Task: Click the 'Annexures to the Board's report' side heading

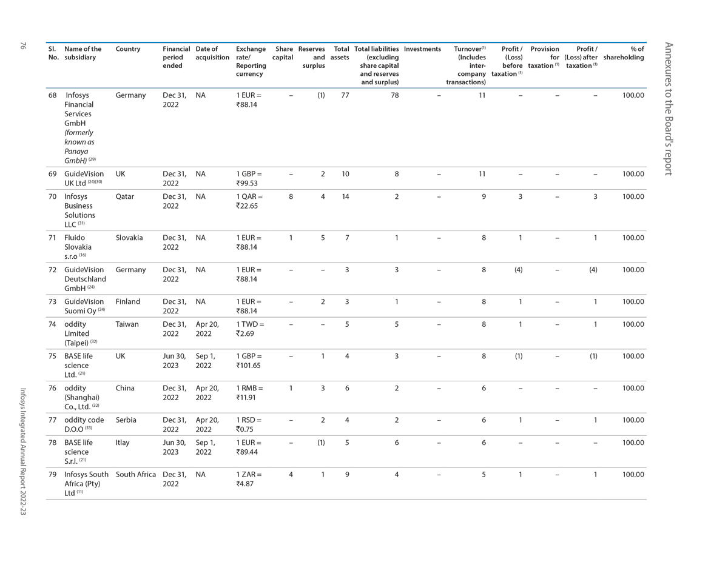Action: click(x=669, y=109)
